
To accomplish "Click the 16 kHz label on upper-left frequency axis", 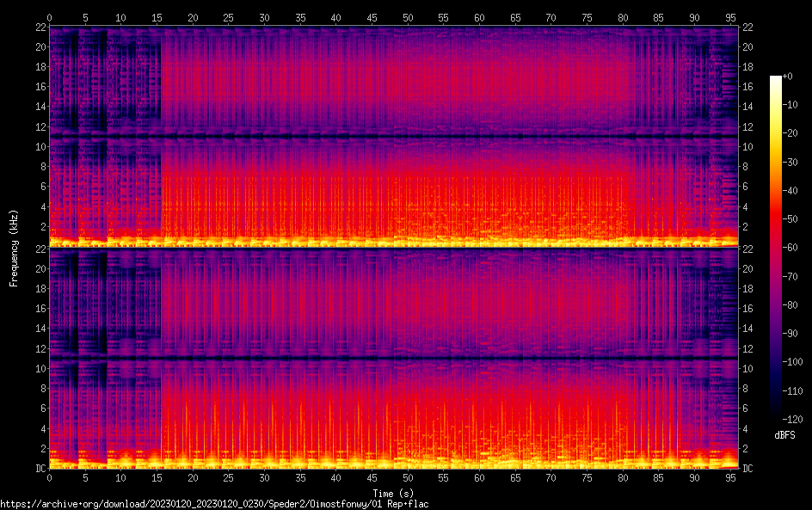I will pos(38,87).
